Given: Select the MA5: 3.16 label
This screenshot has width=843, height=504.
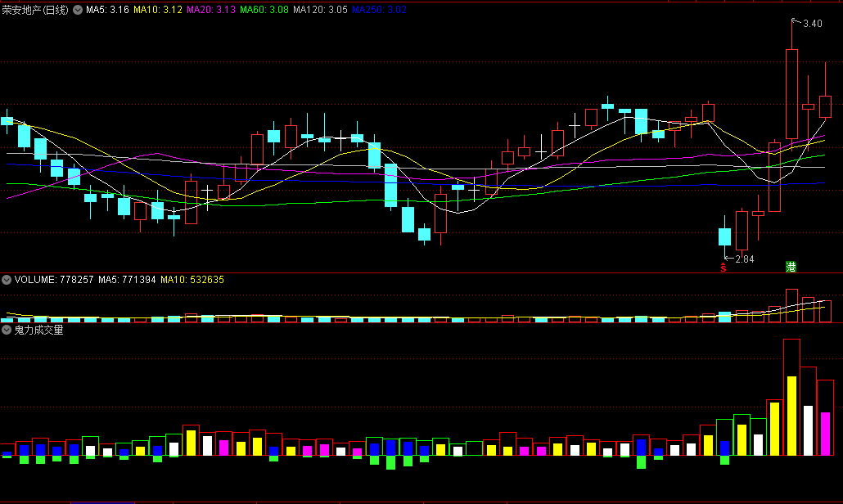Looking at the screenshot, I should pos(107,10).
